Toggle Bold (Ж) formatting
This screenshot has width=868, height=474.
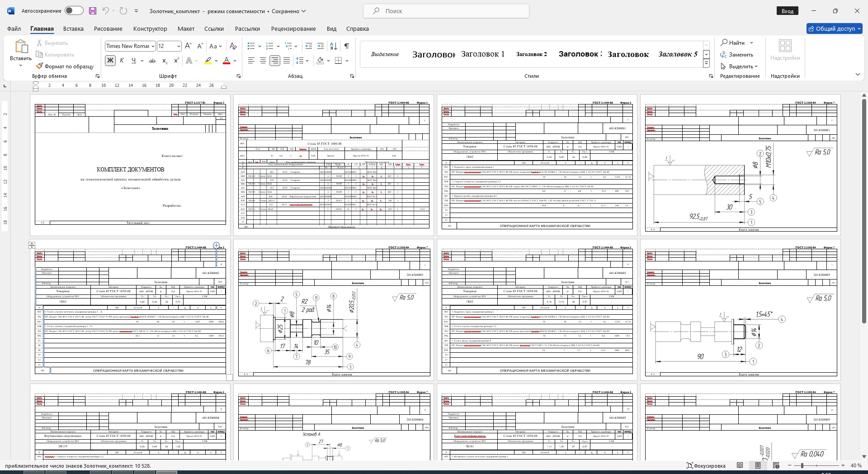[110, 61]
